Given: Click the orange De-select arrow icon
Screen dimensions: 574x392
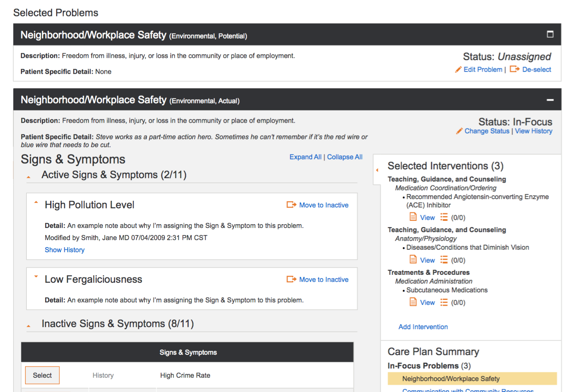Looking at the screenshot, I should click(514, 69).
